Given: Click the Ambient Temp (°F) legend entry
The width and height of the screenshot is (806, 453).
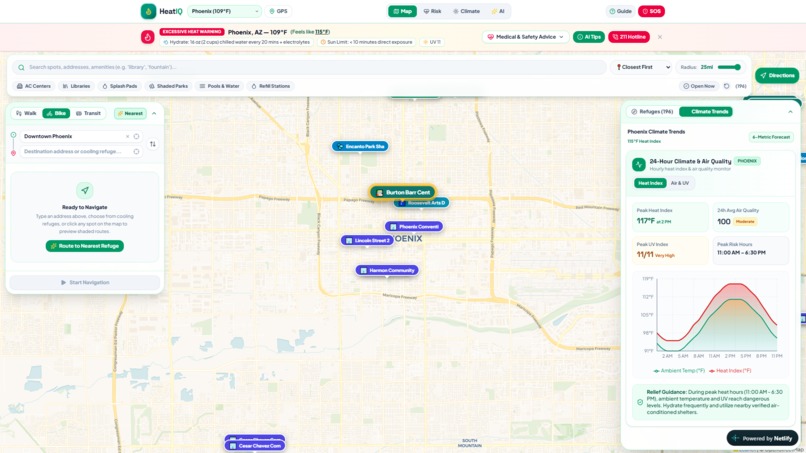Looking at the screenshot, I should pos(679,371).
